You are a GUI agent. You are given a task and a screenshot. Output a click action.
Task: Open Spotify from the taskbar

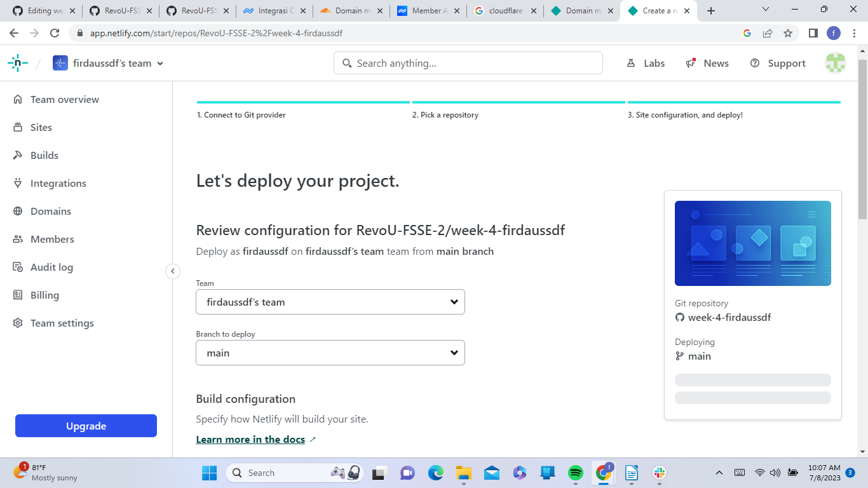tap(574, 473)
